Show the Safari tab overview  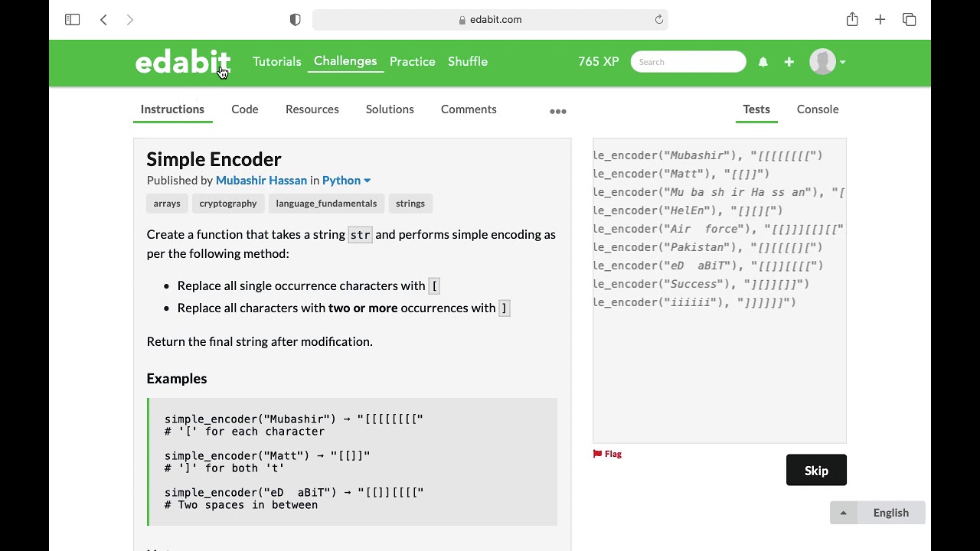point(910,20)
